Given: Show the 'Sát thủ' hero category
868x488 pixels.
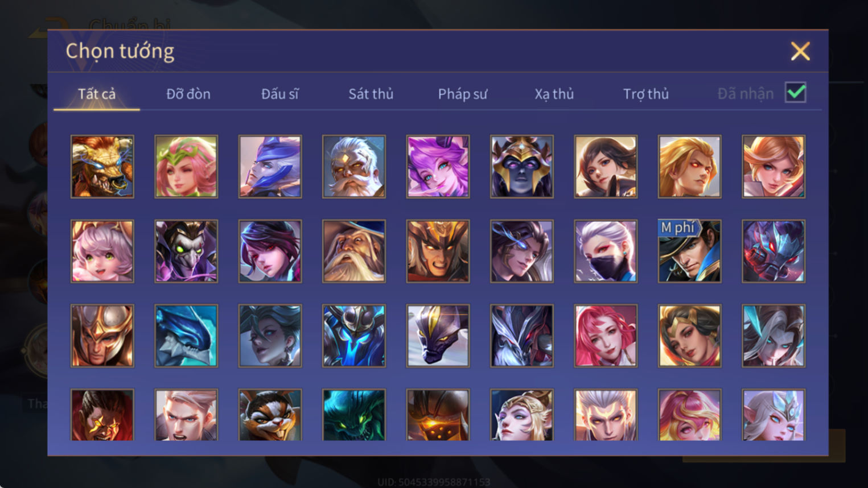Looking at the screenshot, I should (x=371, y=94).
